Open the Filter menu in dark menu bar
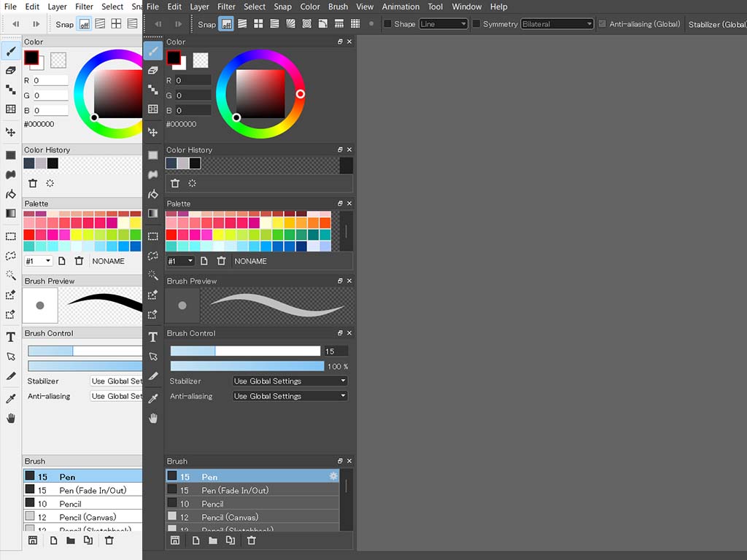Image resolution: width=747 pixels, height=560 pixels. [226, 7]
